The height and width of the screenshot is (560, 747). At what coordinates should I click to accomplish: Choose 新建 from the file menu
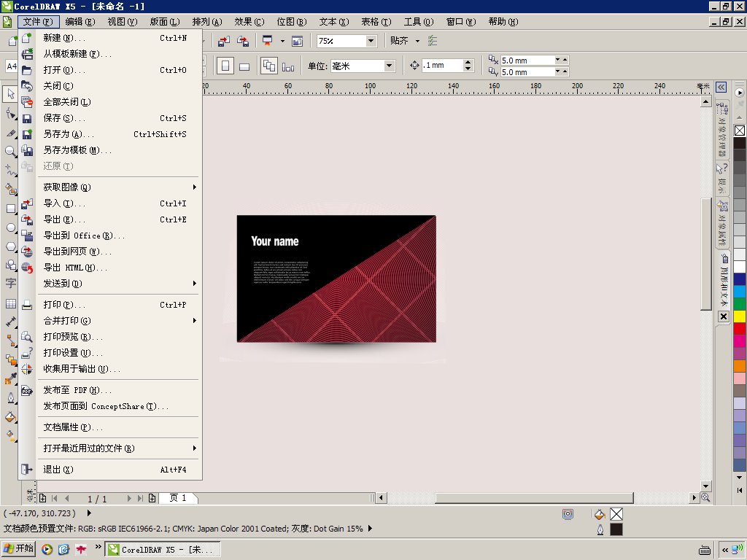110,38
